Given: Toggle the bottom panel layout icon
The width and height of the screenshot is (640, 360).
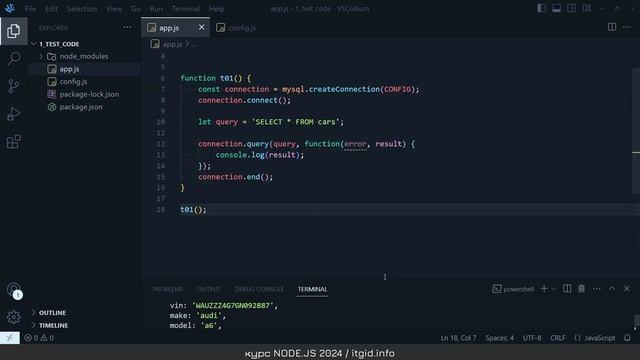Looking at the screenshot, I should click(556, 8).
